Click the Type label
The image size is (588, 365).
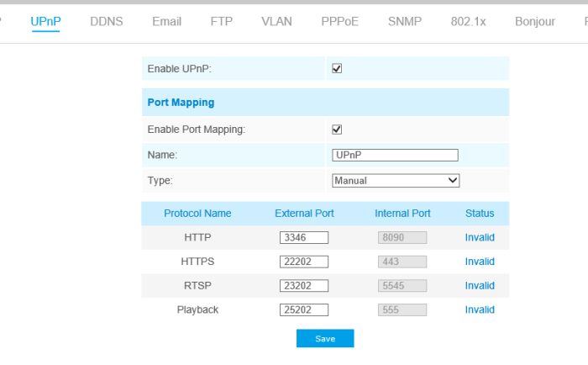click(x=160, y=181)
